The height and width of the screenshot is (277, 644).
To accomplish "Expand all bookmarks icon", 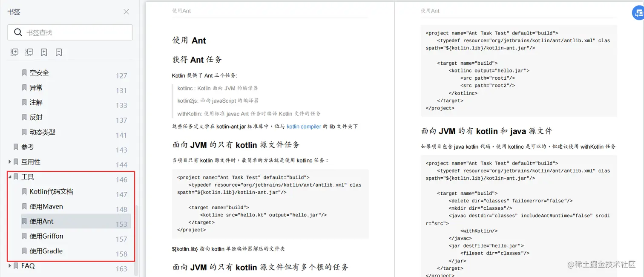I will (x=14, y=52).
